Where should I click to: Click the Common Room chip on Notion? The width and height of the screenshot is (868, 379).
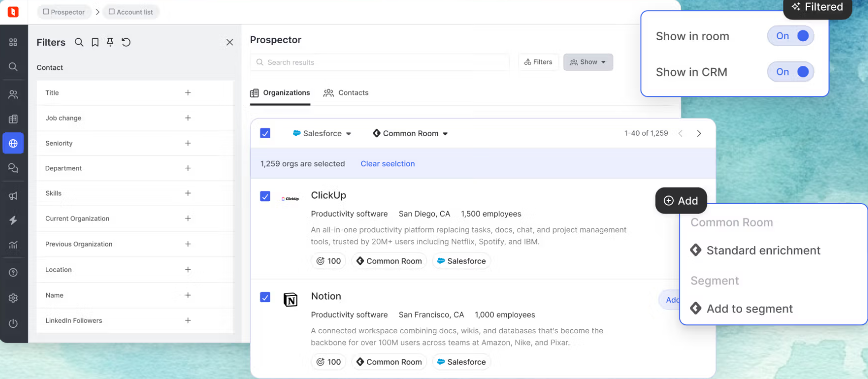tap(389, 362)
